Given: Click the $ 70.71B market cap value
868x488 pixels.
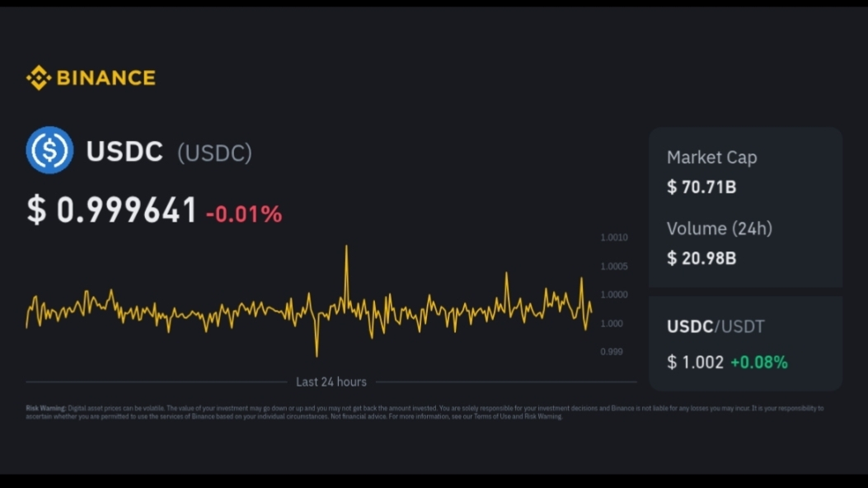Looking at the screenshot, I should (x=701, y=187).
